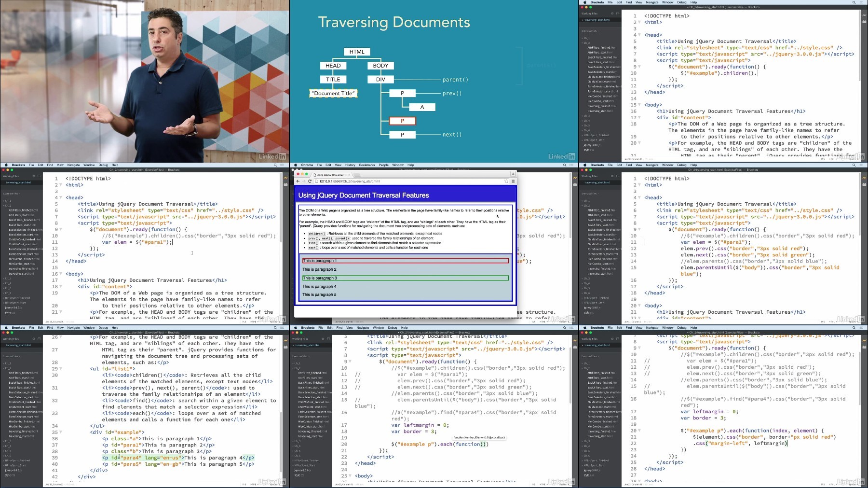The height and width of the screenshot is (488, 868).
Task: Open the Find menu in top-right Brackets frame
Action: coord(629,2)
